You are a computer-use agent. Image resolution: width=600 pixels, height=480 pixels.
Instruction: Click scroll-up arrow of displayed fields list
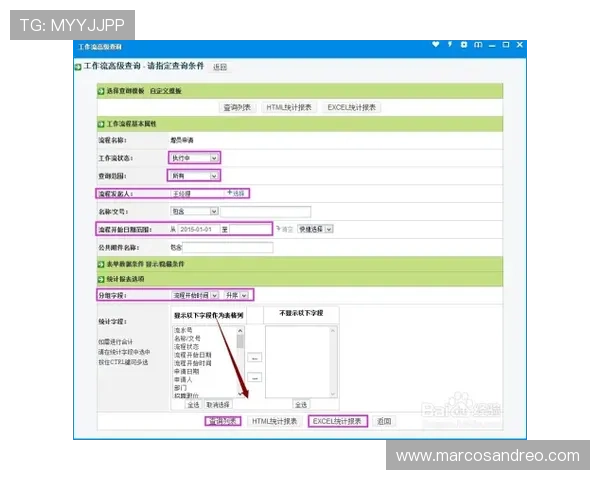(240, 330)
